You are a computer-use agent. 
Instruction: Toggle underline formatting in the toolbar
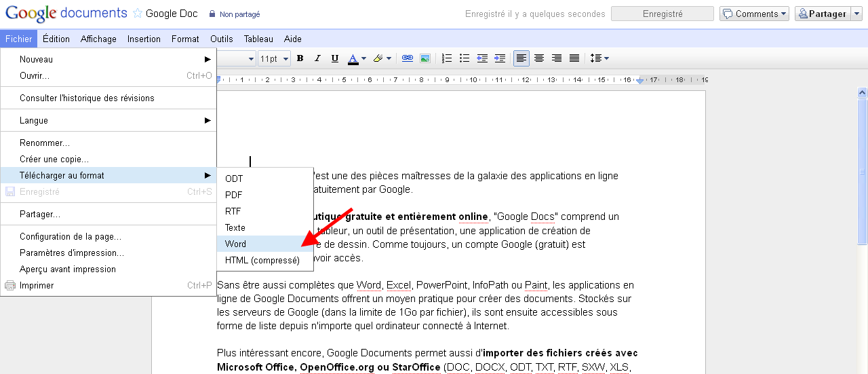coord(334,58)
